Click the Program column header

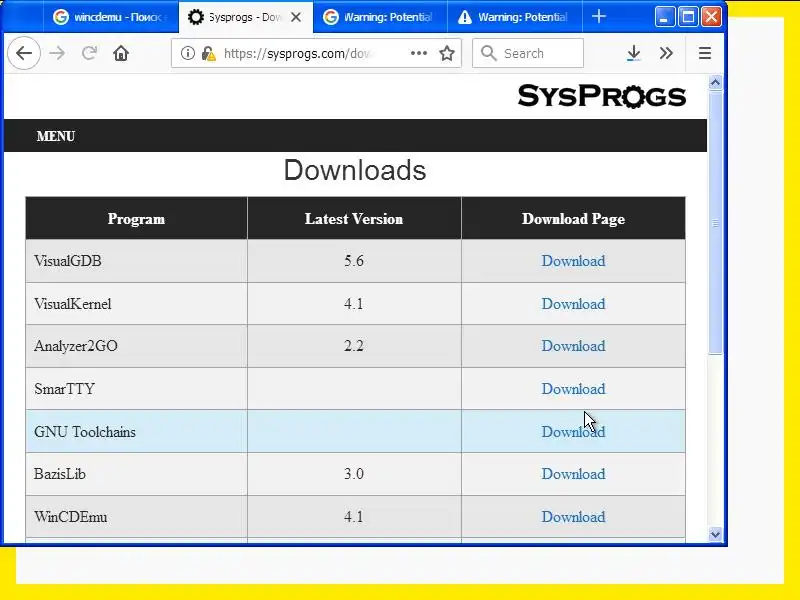tap(136, 218)
